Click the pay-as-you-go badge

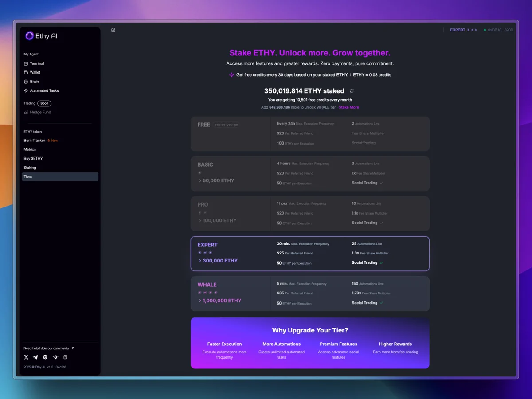[x=226, y=125]
